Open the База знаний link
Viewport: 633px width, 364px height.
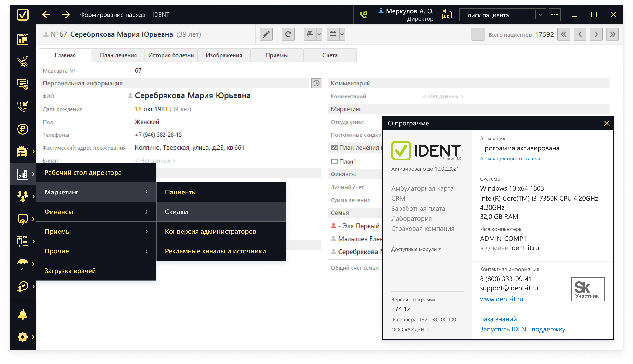[498, 319]
